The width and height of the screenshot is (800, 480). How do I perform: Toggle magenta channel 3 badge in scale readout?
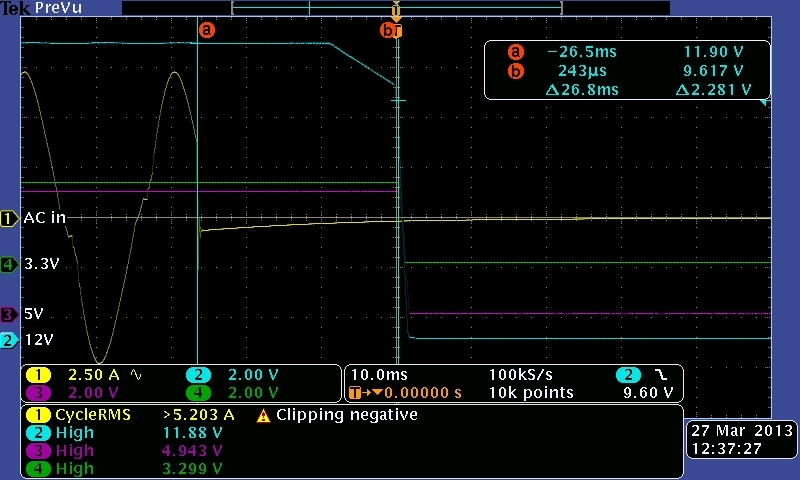click(37, 392)
